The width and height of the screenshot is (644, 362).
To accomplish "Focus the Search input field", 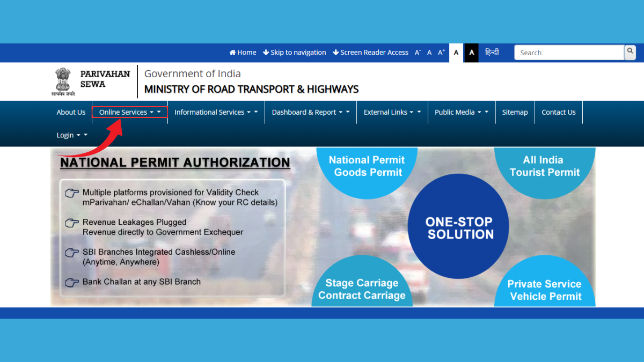I will tap(569, 53).
